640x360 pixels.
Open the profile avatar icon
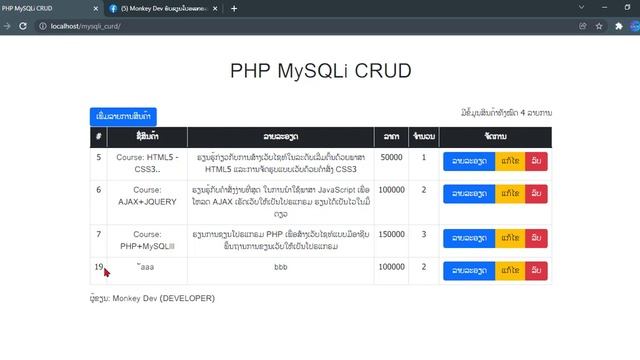point(635,26)
